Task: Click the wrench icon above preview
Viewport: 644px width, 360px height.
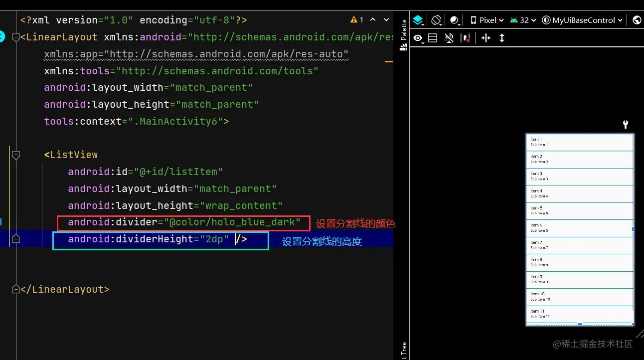Action: pos(626,124)
